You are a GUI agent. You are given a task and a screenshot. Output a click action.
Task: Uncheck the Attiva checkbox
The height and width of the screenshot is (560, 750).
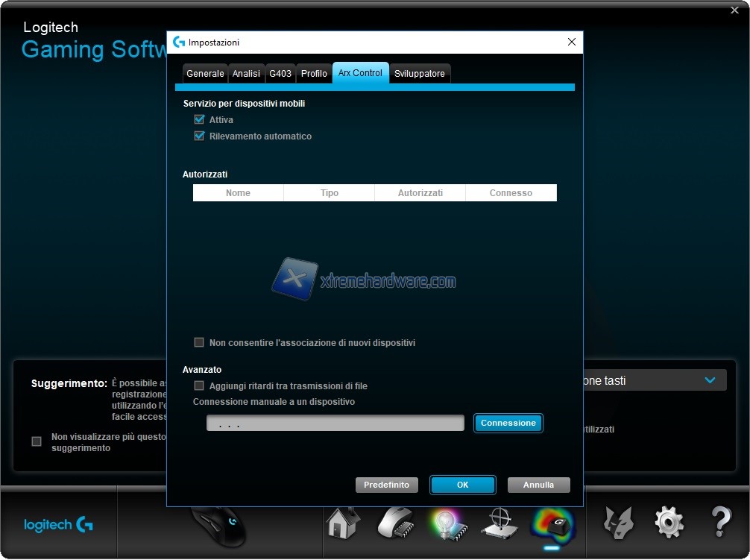click(x=199, y=120)
